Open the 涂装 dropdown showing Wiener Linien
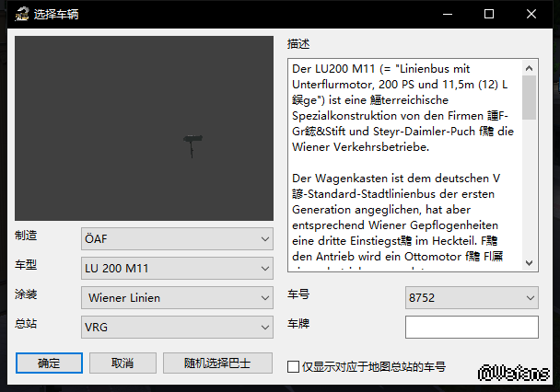Image resolution: width=560 pixels, height=392 pixels. tap(177, 297)
